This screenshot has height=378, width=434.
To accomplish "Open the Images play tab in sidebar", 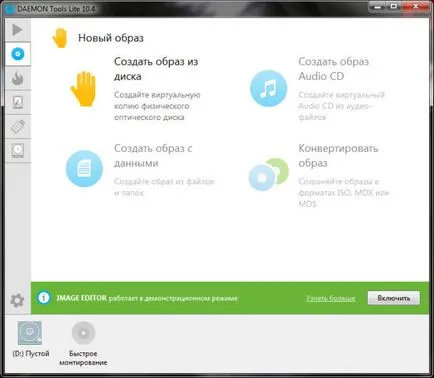I will click(x=17, y=30).
